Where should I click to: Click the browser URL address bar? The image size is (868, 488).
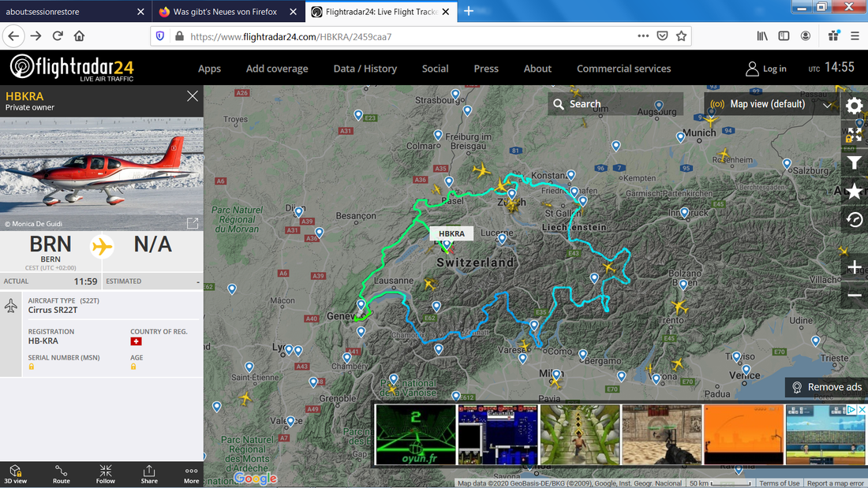[410, 36]
